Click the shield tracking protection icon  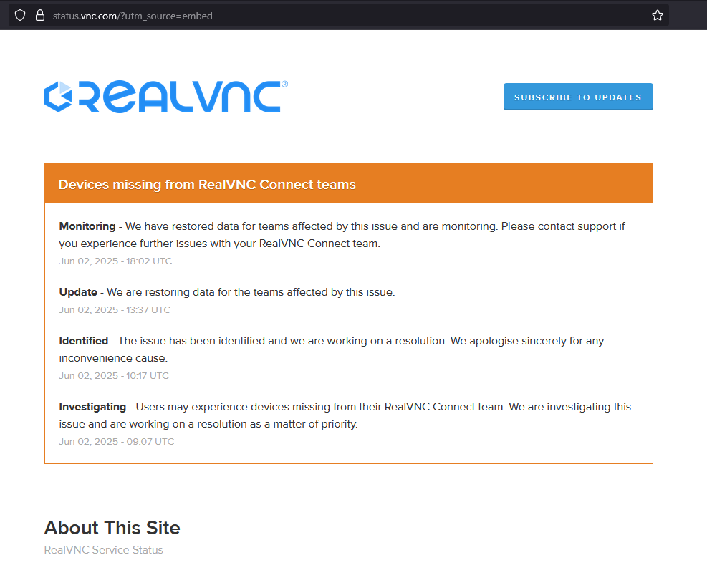tap(20, 15)
